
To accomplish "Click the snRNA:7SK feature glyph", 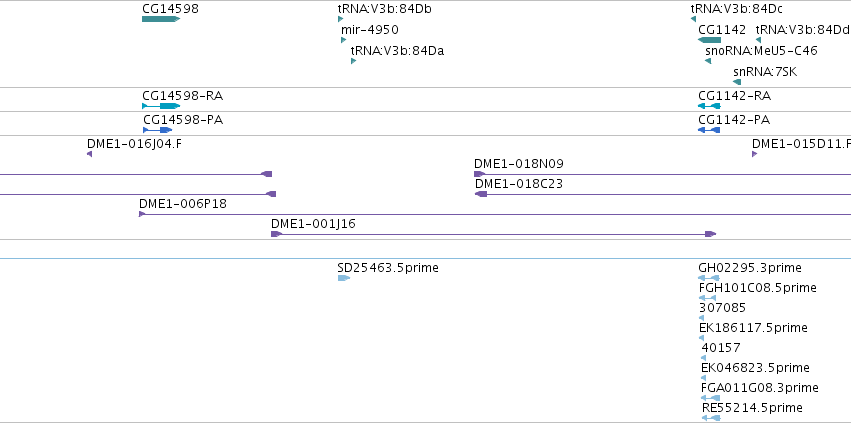I will click(737, 82).
